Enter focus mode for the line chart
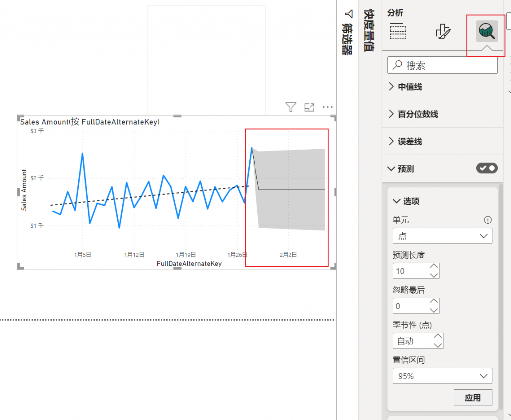511x420 pixels. click(x=309, y=107)
